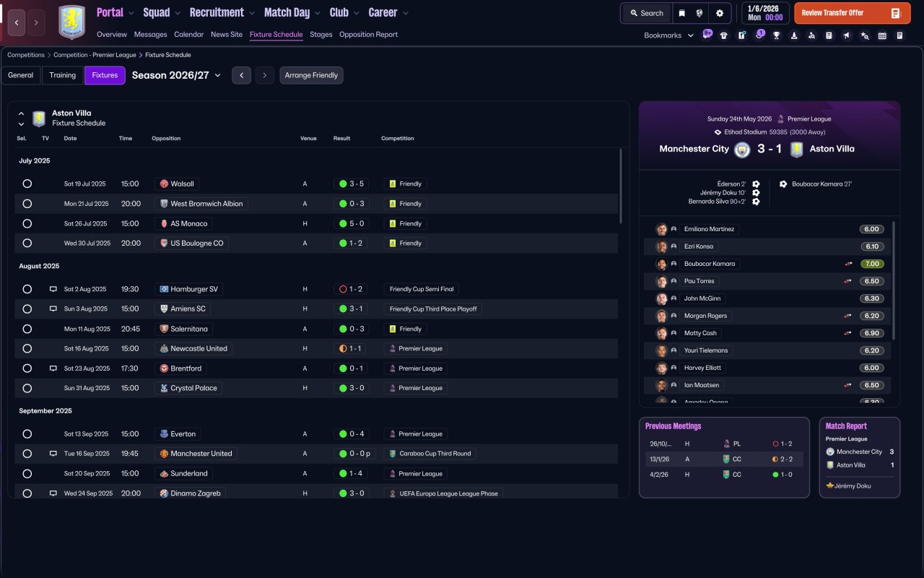Open the Portal dropdown menu
This screenshot has height=578, width=924.
115,12
